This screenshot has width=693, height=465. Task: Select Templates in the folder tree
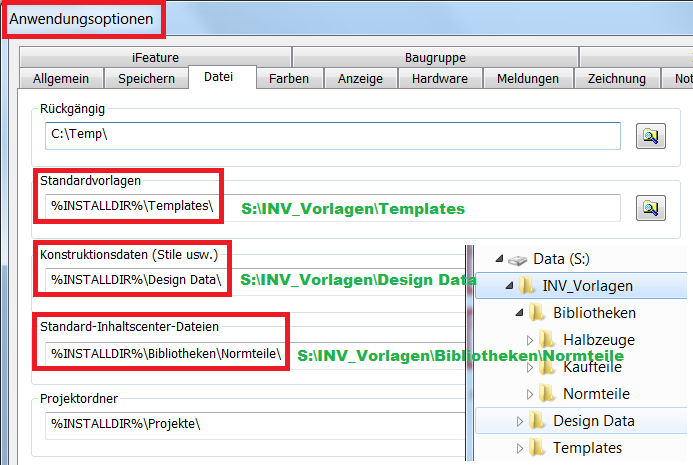[x=587, y=447]
